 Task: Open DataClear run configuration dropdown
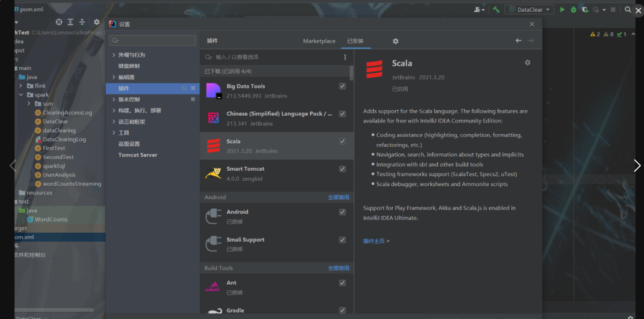(x=529, y=9)
